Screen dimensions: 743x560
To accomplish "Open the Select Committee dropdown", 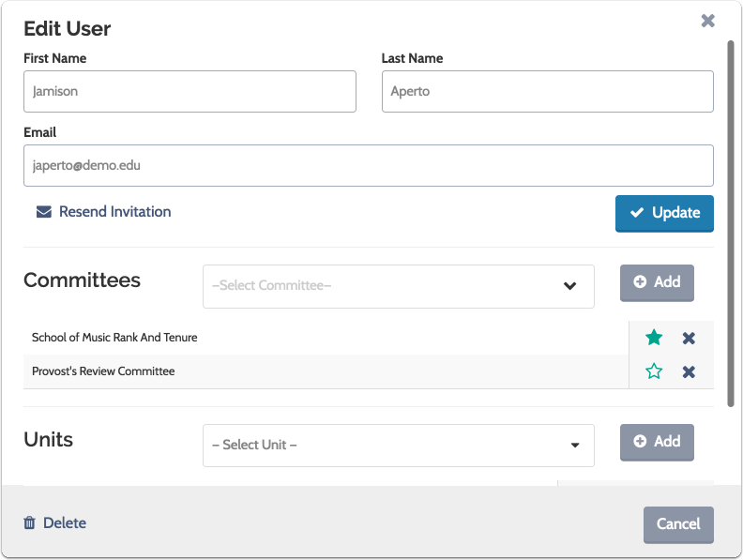I will 398,286.
